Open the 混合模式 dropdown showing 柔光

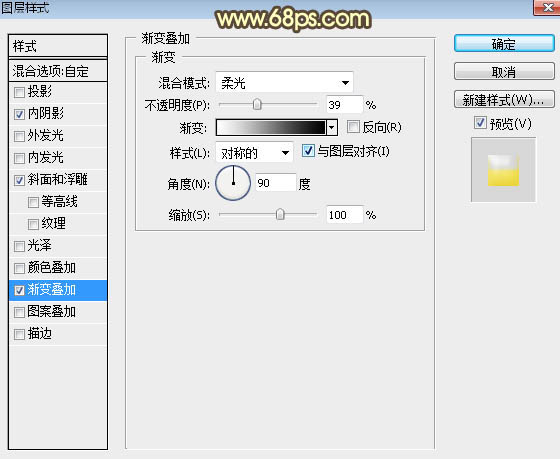(284, 83)
